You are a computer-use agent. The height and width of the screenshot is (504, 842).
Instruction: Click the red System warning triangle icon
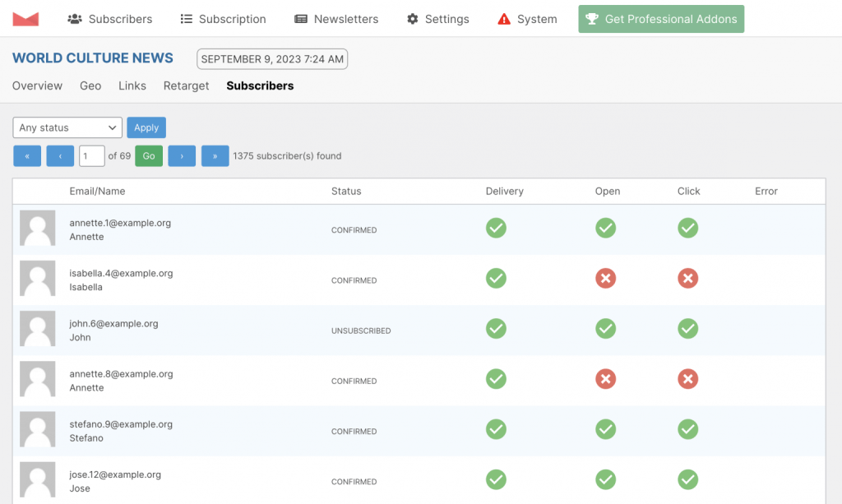coord(504,20)
